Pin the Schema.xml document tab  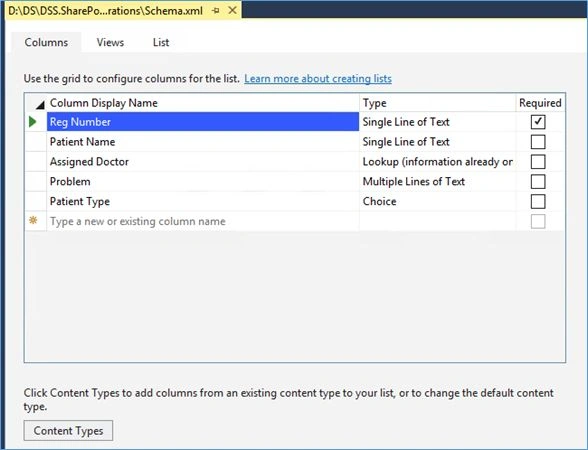tap(216, 10)
